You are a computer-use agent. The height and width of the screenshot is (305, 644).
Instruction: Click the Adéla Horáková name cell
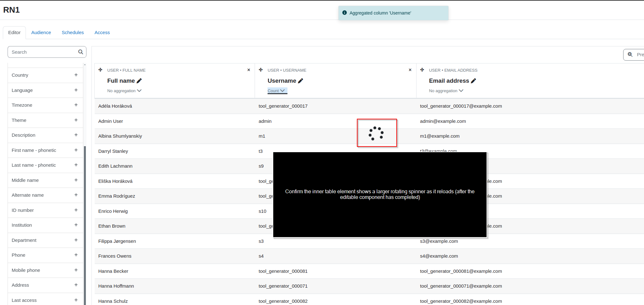(x=115, y=106)
